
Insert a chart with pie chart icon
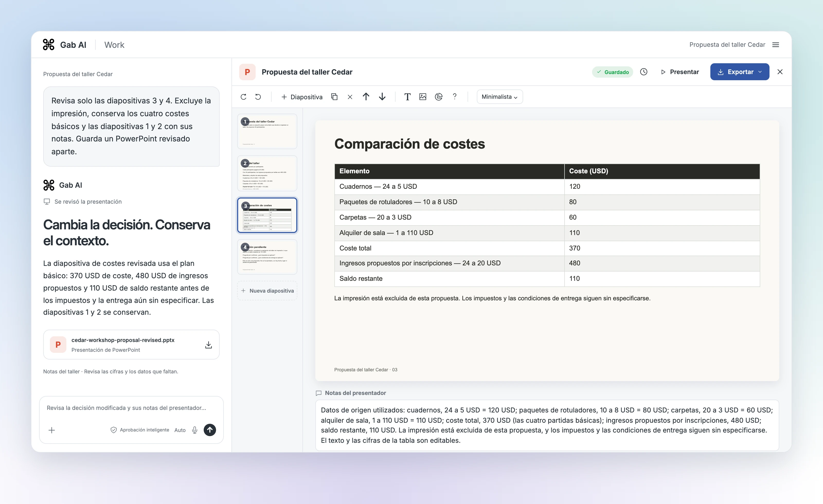[x=439, y=97]
